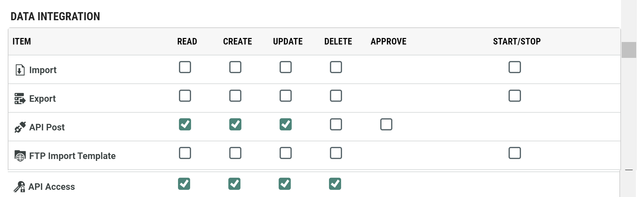This screenshot has height=197, width=644.
Task: Click the API Access key icon
Action: click(19, 186)
